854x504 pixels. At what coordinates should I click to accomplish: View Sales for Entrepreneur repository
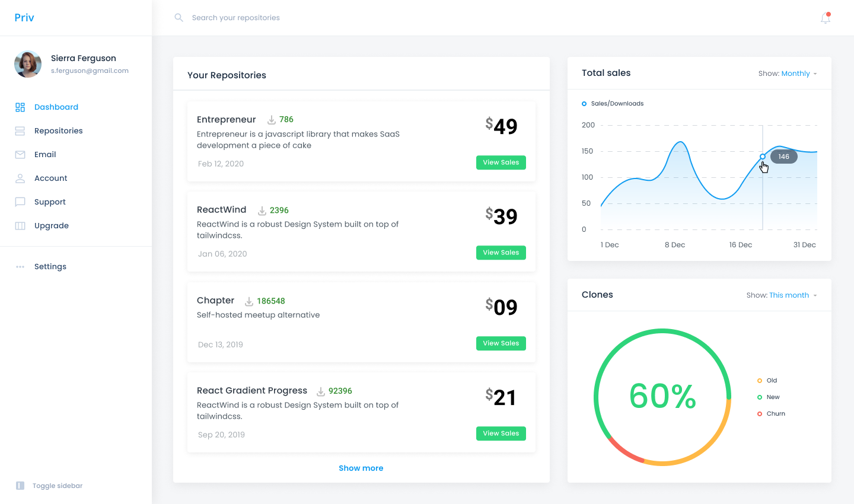501,162
